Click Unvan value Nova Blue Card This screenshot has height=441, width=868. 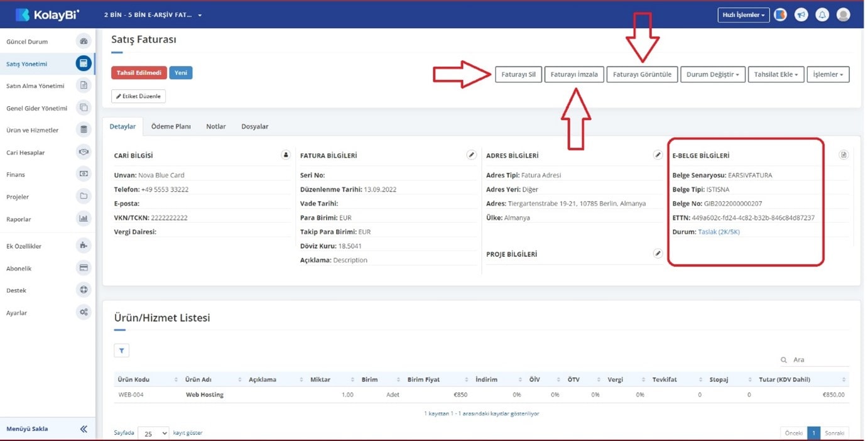(161, 175)
